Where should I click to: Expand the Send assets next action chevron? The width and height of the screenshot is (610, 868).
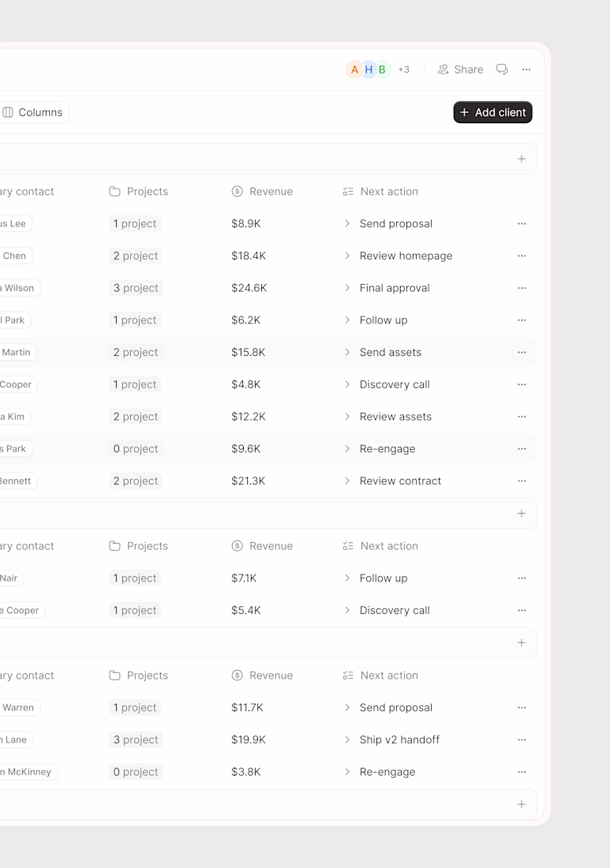[x=347, y=352]
